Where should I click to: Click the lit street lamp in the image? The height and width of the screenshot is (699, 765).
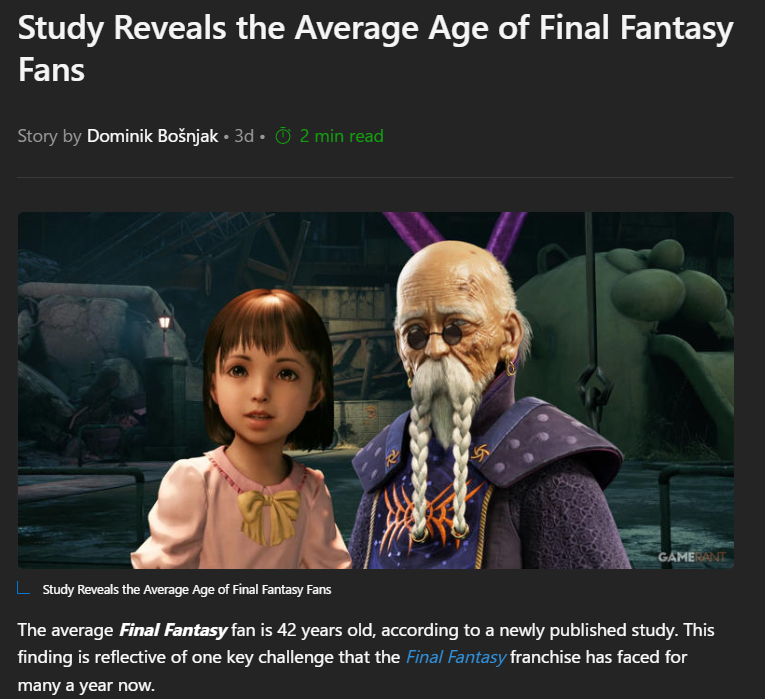tap(165, 322)
